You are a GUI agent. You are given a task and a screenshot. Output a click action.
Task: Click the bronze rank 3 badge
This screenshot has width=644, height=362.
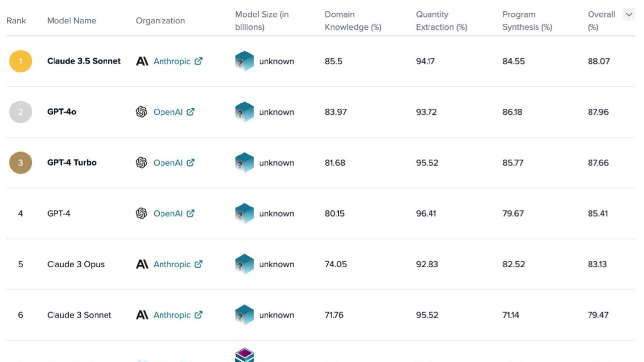21,163
